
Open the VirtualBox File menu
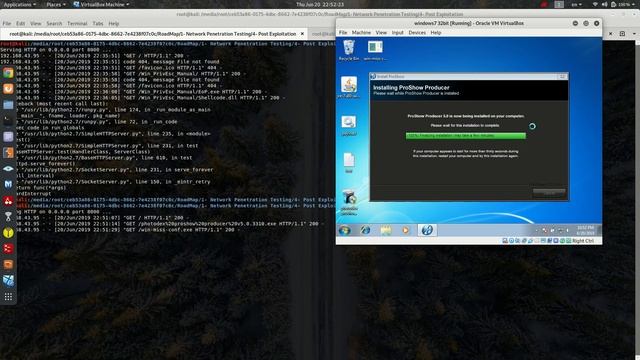(x=343, y=33)
